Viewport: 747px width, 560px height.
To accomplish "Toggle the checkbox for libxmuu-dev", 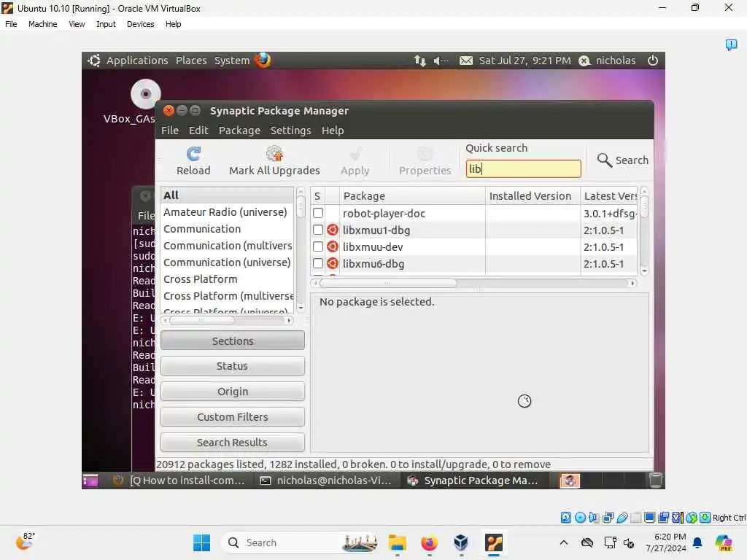I will 318,246.
